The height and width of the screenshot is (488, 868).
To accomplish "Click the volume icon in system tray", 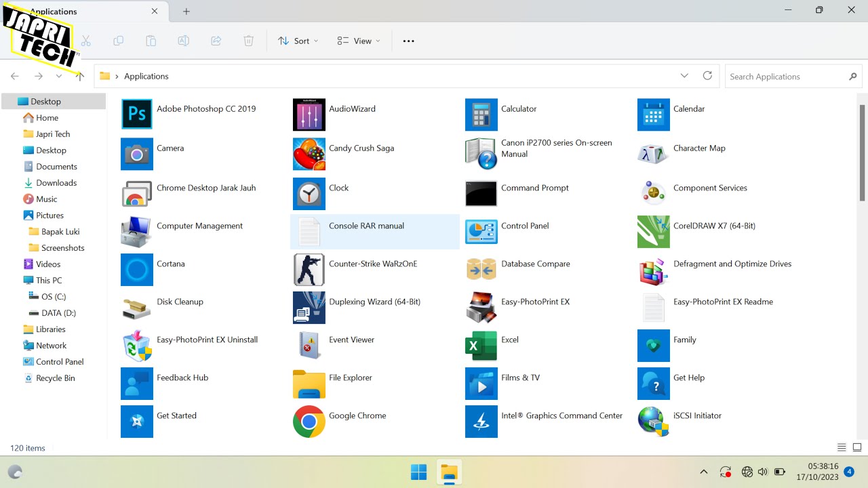I will [x=762, y=472].
